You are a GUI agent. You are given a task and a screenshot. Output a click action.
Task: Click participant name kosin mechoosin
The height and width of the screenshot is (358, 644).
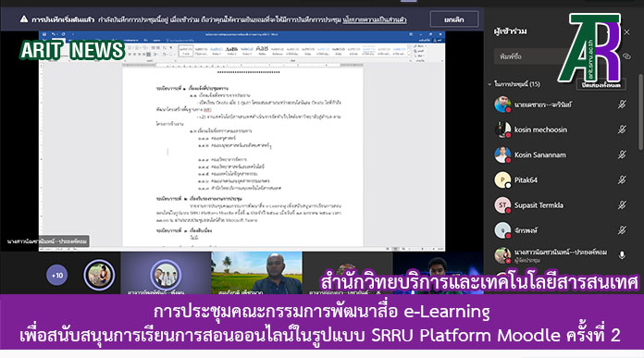[x=540, y=130]
